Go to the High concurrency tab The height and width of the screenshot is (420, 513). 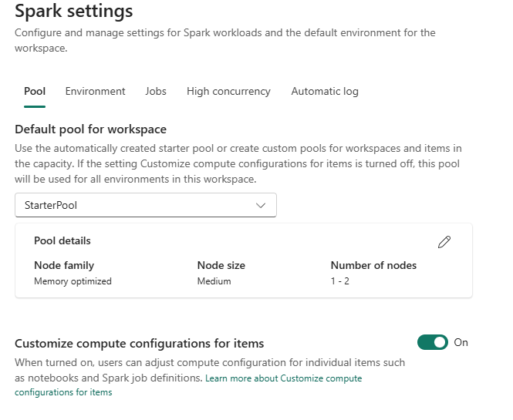[x=228, y=92]
